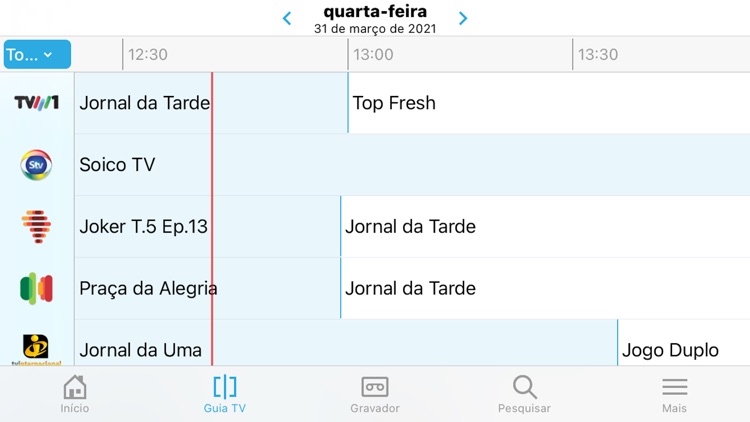The height and width of the screenshot is (422, 750).
Task: Select the Stv channel logo
Action: pyautogui.click(x=37, y=165)
